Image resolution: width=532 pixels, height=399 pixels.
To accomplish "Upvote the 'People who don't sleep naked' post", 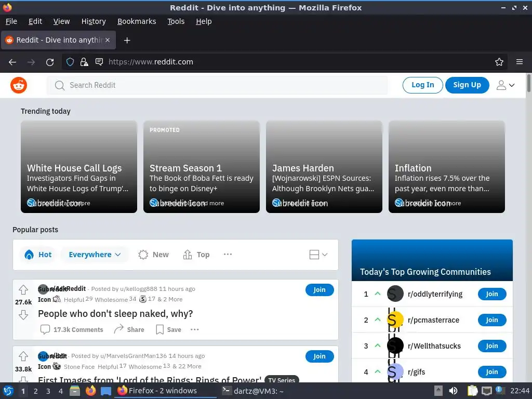I will click(23, 290).
